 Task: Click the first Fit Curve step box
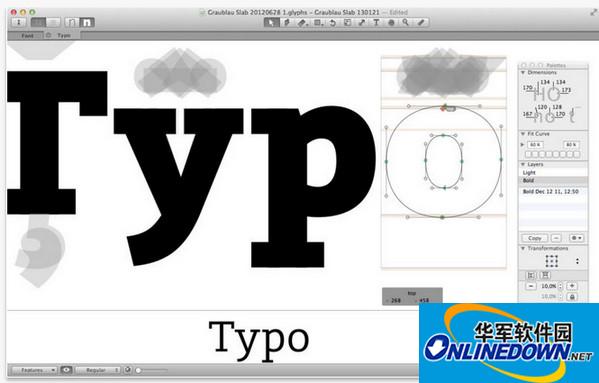click(528, 154)
